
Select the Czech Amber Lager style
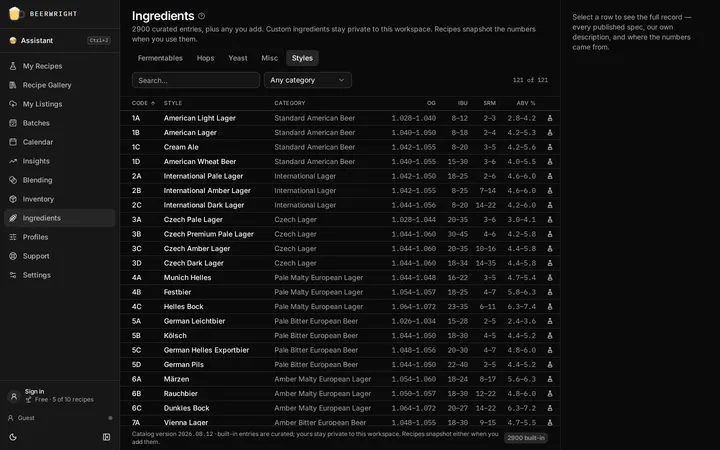340,248
